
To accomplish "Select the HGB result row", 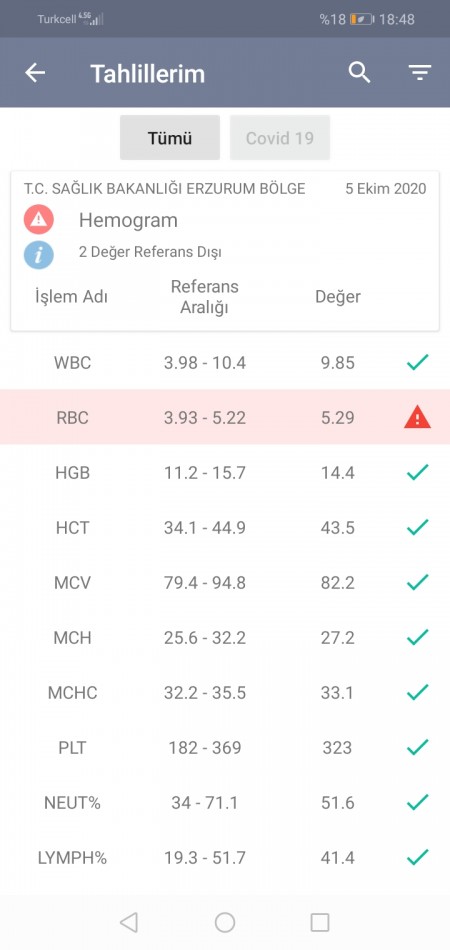I will click(225, 472).
